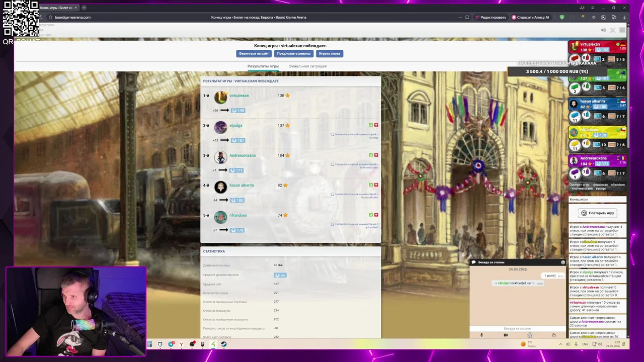Image resolution: width=644 pixels, height=362 pixels.
Task: Write a personal comment about Andreearoxana
Action: point(355,165)
